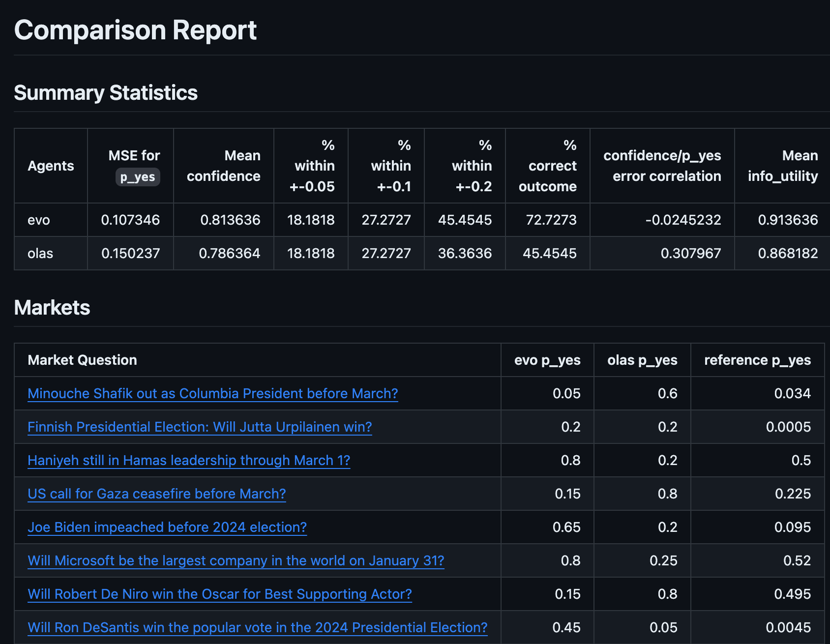Click the confidence/p_yes error correlation header
Screen dimensions: 830x644
tap(662, 166)
